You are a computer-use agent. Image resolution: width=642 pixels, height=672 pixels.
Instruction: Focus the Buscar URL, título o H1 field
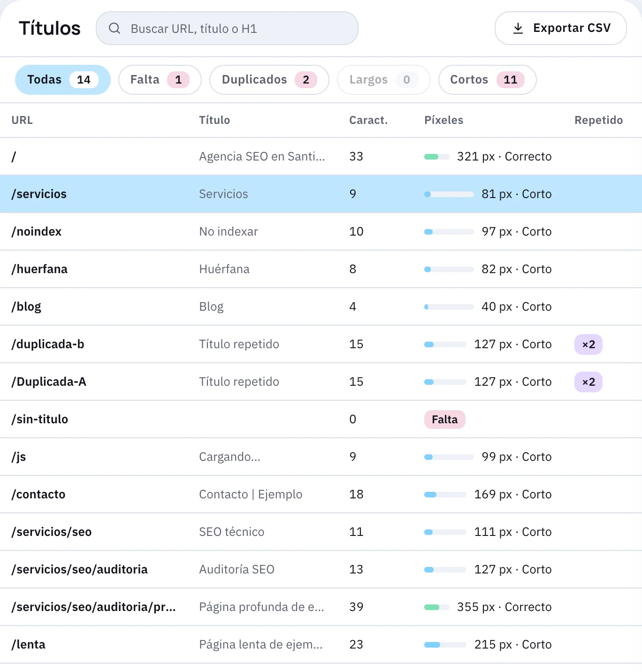(227, 28)
